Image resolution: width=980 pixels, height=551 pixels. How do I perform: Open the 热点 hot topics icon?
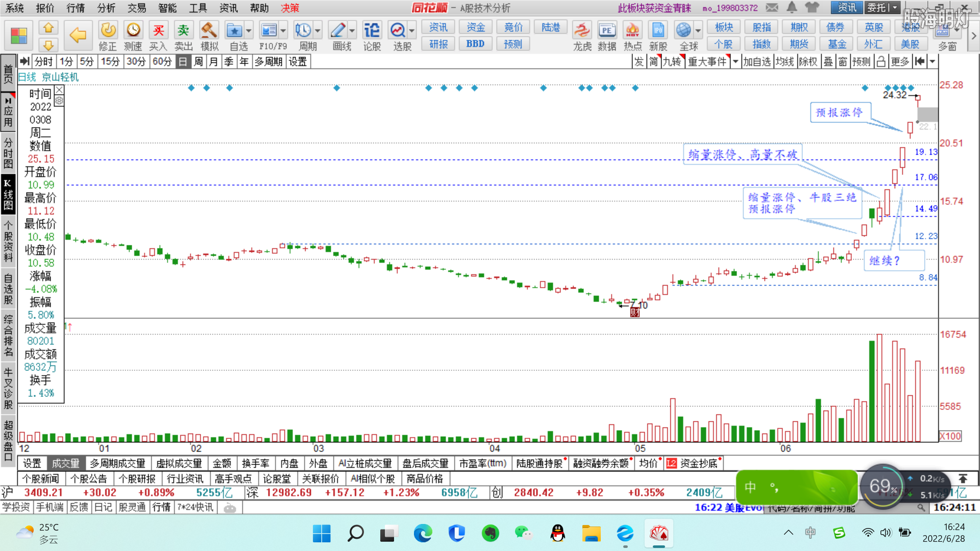point(632,36)
